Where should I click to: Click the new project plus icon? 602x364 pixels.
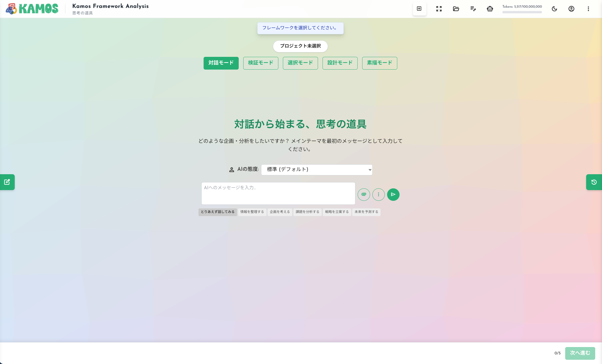pos(419,9)
